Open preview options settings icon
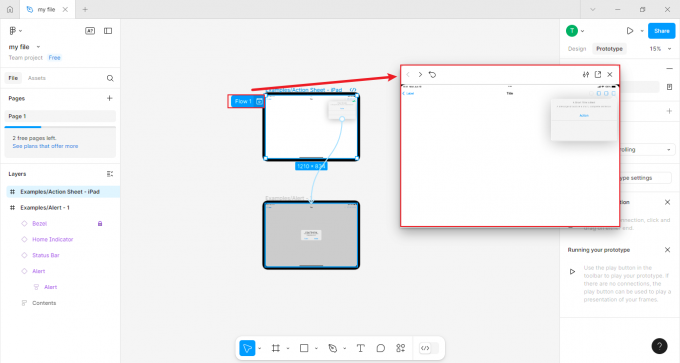The height and width of the screenshot is (363, 680). pyautogui.click(x=586, y=75)
